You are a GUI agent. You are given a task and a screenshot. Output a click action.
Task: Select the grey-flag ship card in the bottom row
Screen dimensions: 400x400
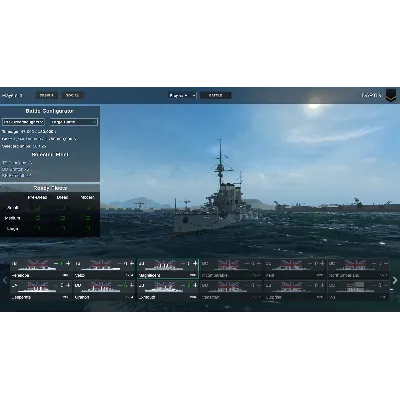[x=358, y=290]
